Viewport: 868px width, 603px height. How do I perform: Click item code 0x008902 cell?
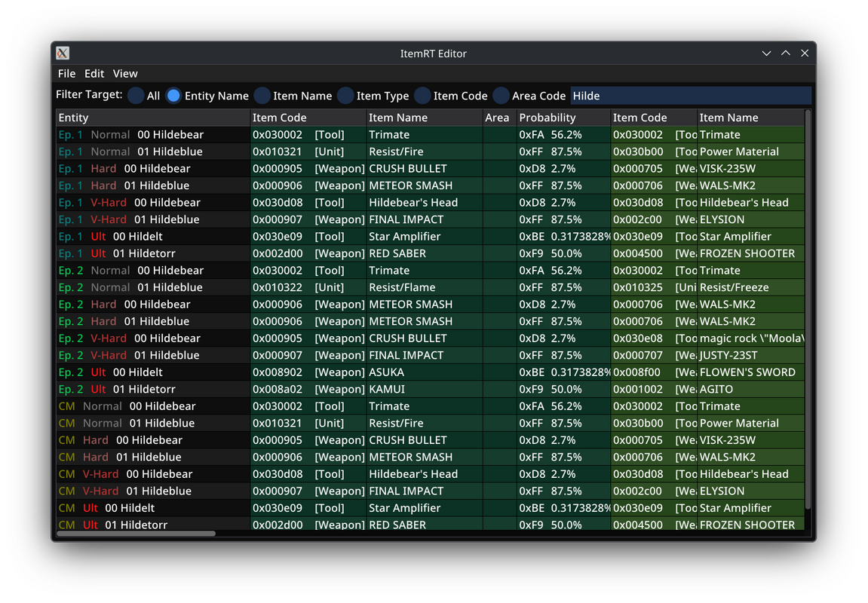click(x=308, y=372)
